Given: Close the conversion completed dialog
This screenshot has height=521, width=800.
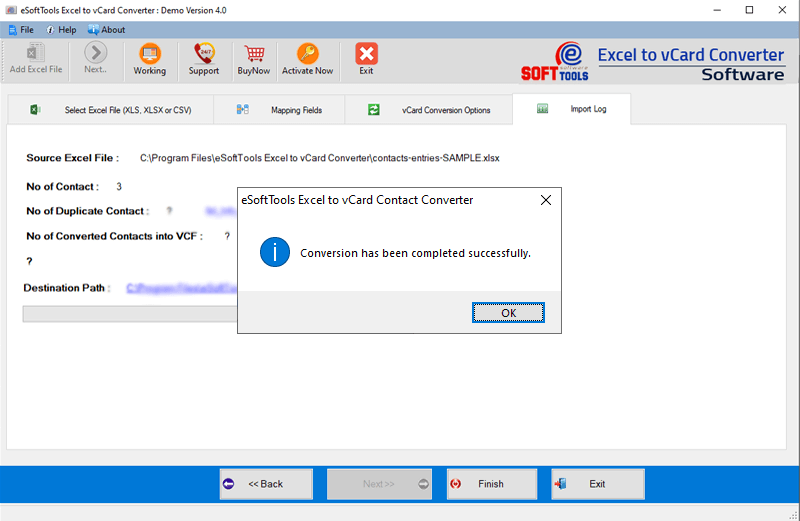Looking at the screenshot, I should (x=545, y=200).
